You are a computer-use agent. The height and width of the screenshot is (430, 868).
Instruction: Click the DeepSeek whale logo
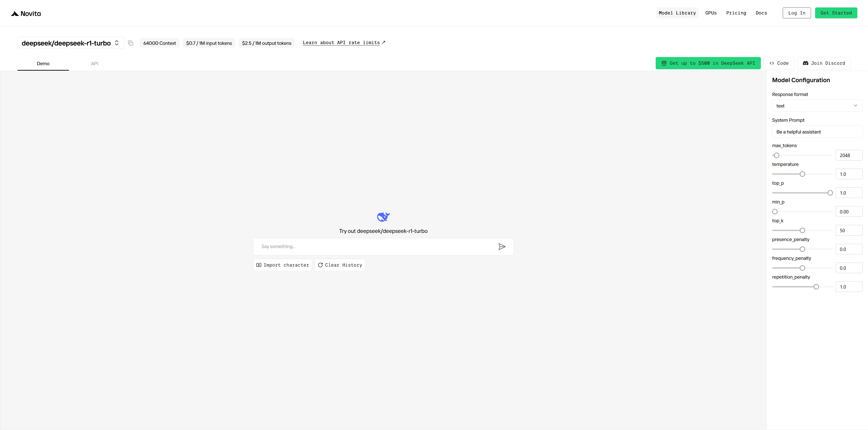(x=383, y=217)
